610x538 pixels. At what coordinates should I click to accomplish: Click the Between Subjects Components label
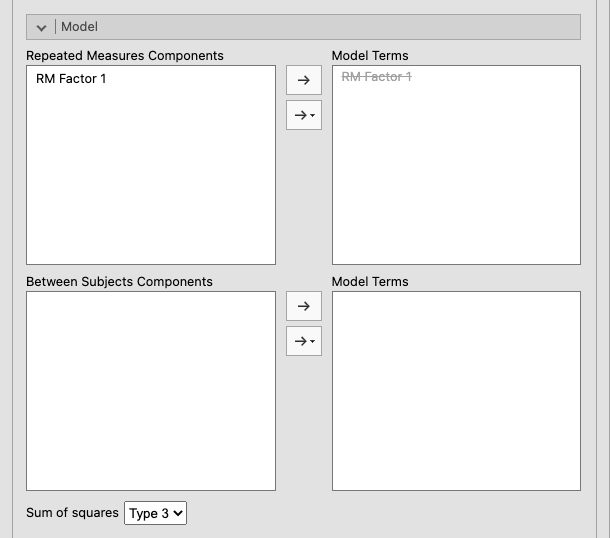click(119, 282)
